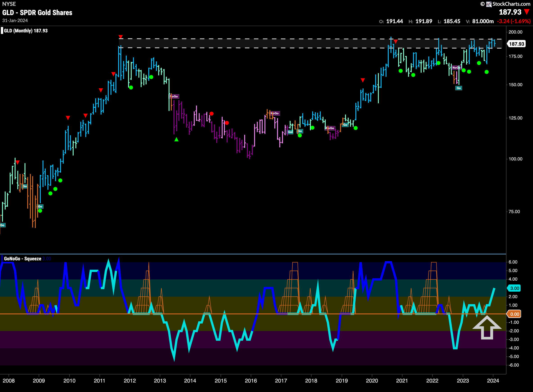Click the NoGo label in mid 2018
Image resolution: width=533 pixels, height=392 pixels.
330,128
